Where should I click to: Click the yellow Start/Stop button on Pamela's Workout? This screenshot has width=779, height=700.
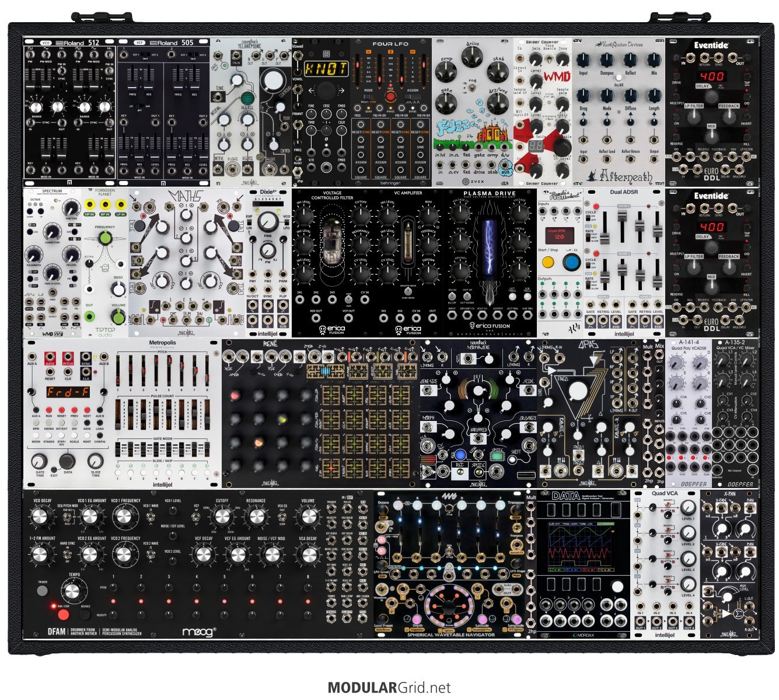[549, 262]
